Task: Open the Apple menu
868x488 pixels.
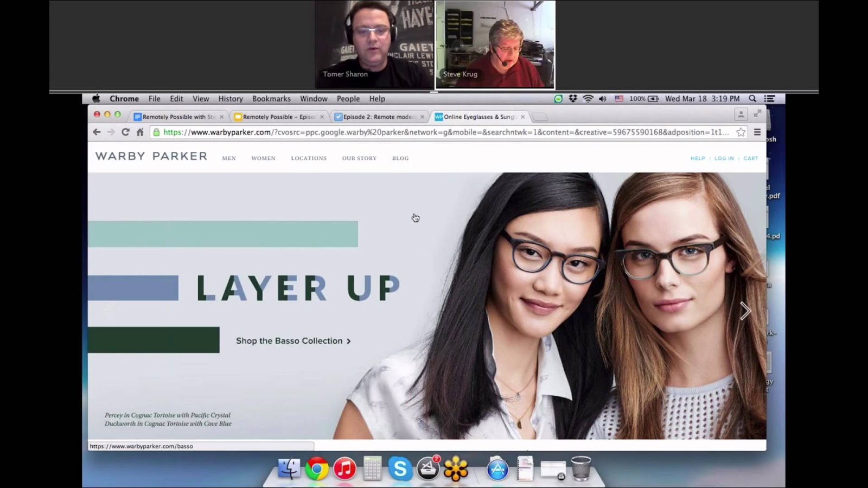Action: pos(96,99)
